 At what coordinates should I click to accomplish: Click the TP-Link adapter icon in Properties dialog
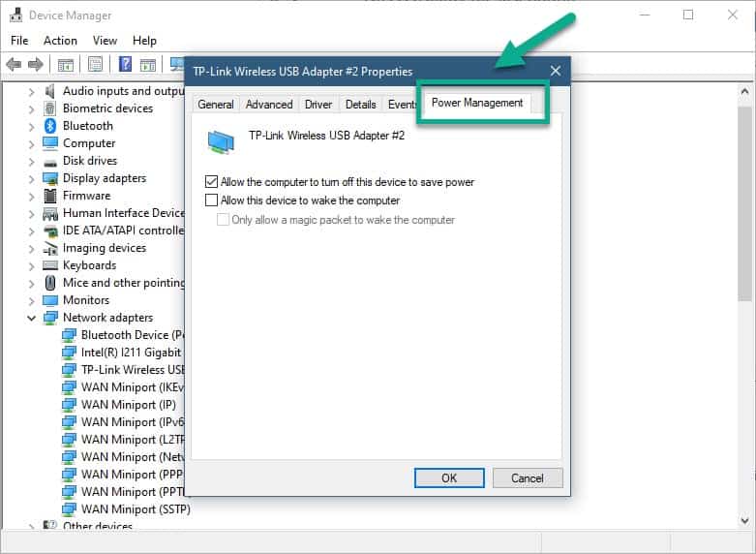[x=221, y=142]
